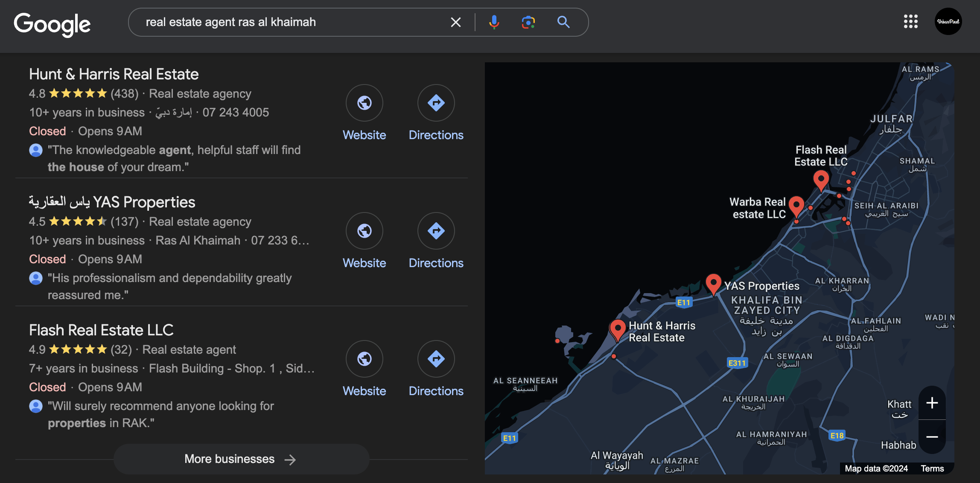The height and width of the screenshot is (483, 980).
Task: Click Hunt & Harris 'Opens 9AM' hours
Action: [110, 131]
